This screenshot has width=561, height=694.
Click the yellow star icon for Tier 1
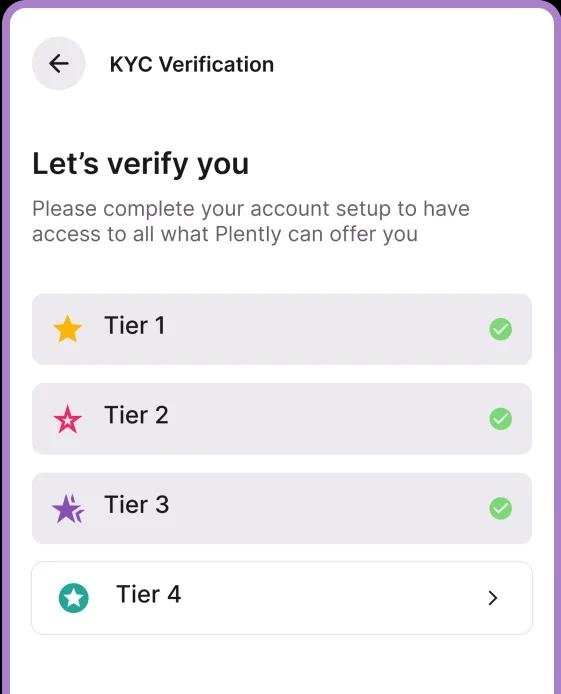click(x=68, y=329)
